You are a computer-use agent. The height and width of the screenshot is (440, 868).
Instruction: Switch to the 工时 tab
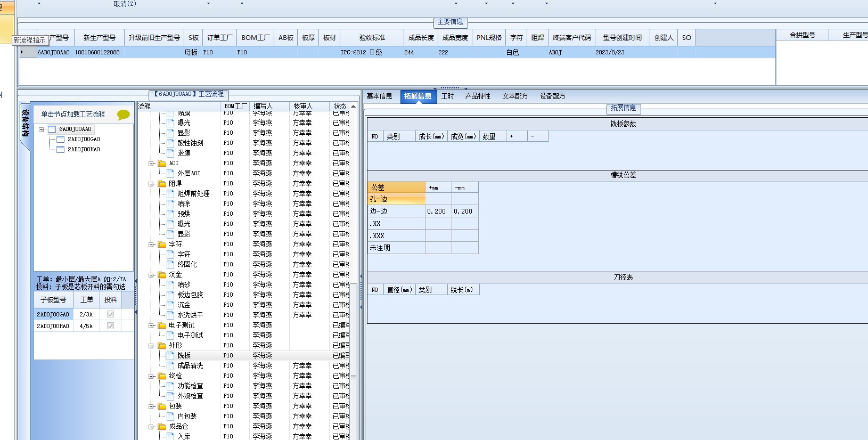447,96
